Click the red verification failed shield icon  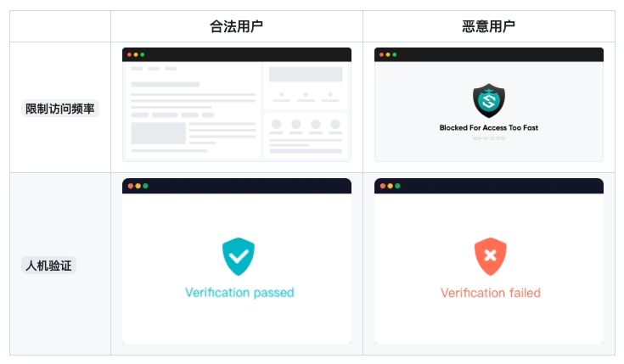pos(491,256)
